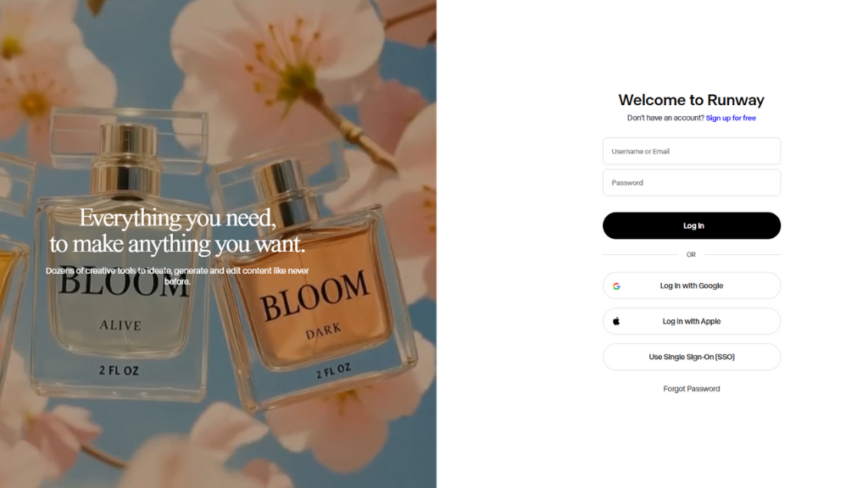
Task: Click the ALIVE text on left bottle
Action: [x=120, y=325]
